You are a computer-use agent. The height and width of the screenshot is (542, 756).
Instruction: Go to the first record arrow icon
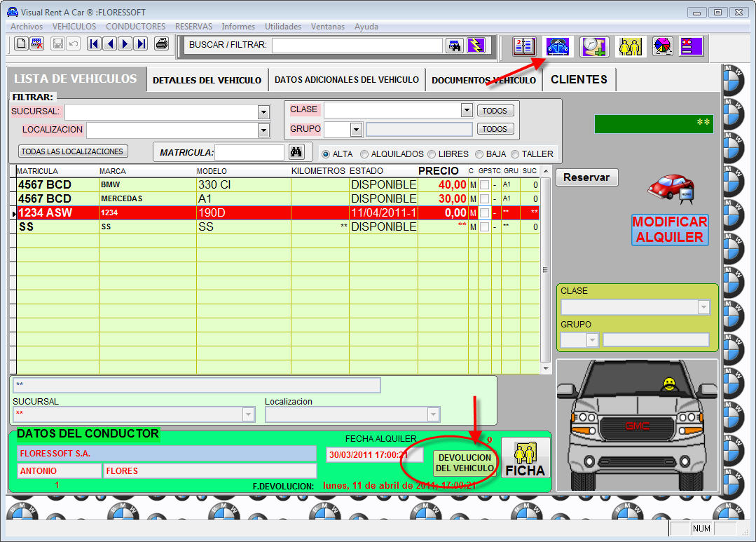[x=94, y=44]
